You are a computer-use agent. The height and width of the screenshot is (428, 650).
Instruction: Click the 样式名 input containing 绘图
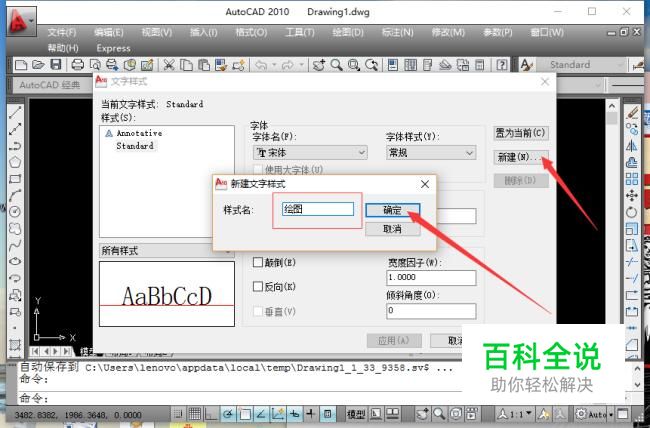318,209
